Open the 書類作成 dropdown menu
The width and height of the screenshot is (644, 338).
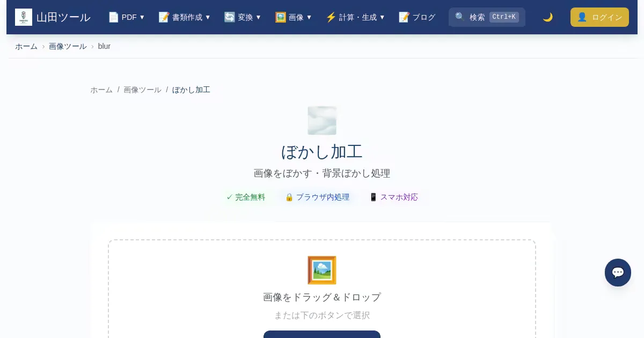tap(185, 17)
